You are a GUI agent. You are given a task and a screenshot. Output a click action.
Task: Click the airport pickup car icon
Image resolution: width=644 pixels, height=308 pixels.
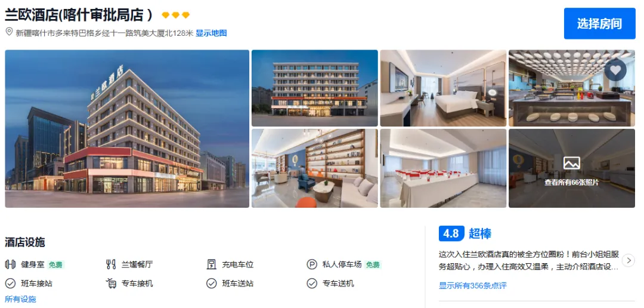(111, 284)
